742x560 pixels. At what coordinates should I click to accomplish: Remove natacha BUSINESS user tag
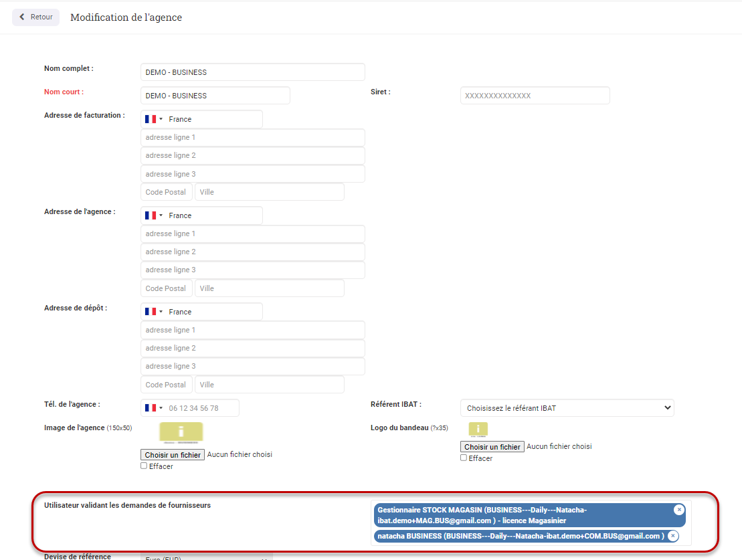pos(673,536)
